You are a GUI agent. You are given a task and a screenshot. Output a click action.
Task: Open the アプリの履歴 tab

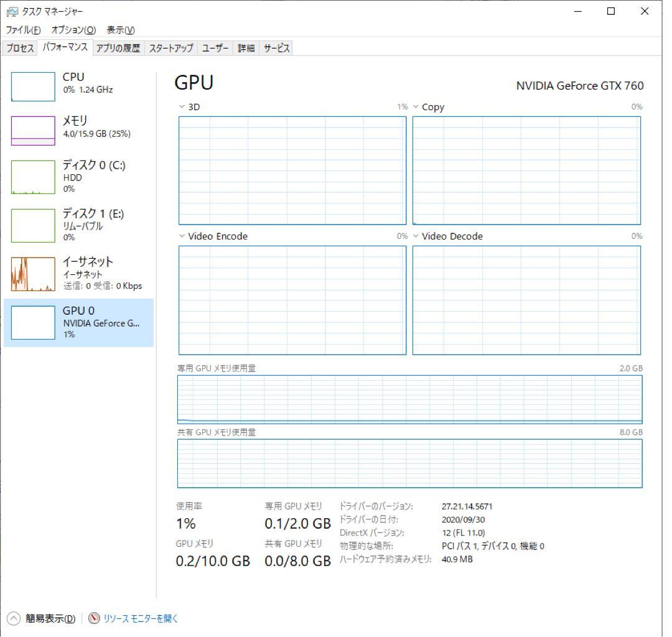[x=119, y=47]
